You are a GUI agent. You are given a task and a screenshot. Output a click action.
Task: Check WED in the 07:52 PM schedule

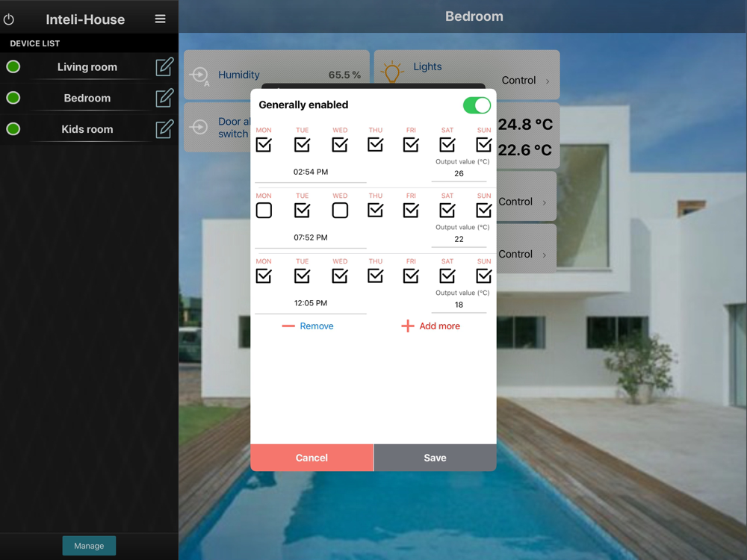point(340,211)
